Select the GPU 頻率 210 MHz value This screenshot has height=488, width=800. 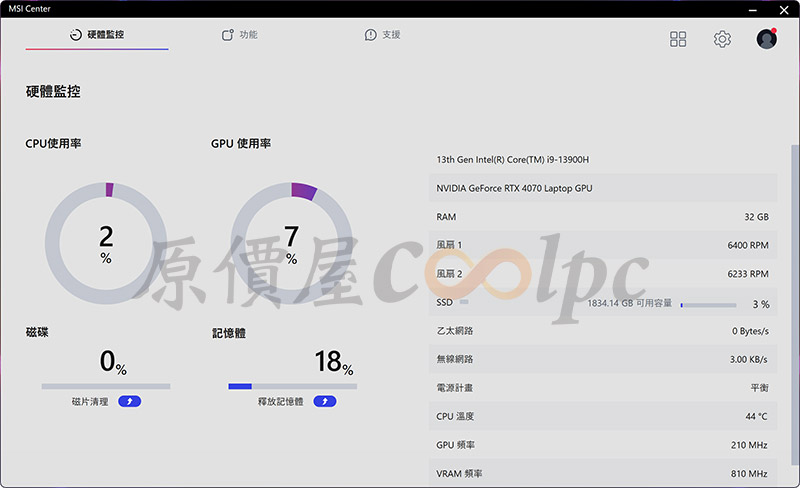click(749, 445)
